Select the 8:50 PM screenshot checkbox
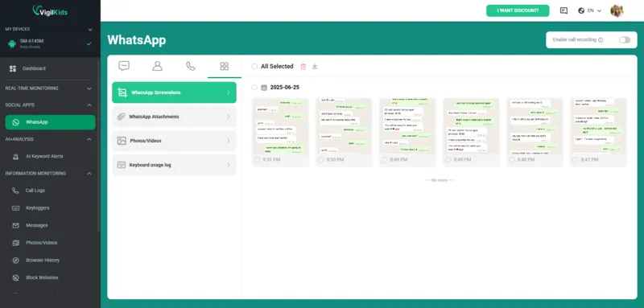This screenshot has width=644, height=308. (320, 159)
